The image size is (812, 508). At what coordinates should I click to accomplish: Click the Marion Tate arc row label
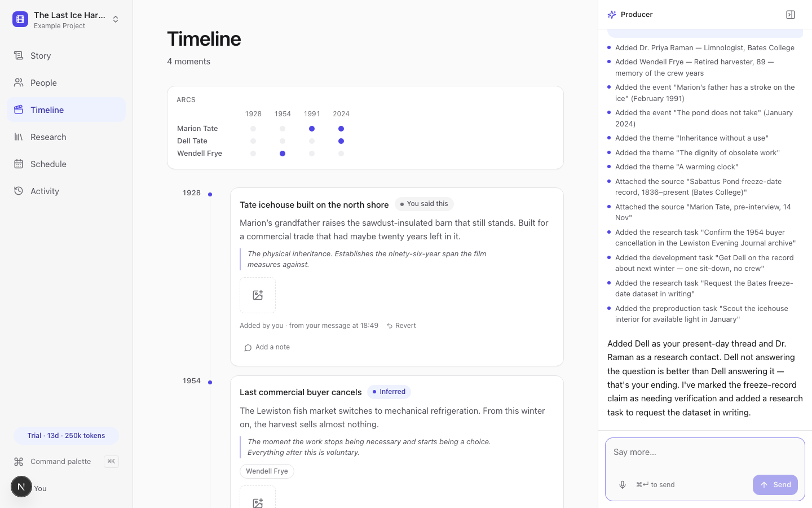[197, 129]
